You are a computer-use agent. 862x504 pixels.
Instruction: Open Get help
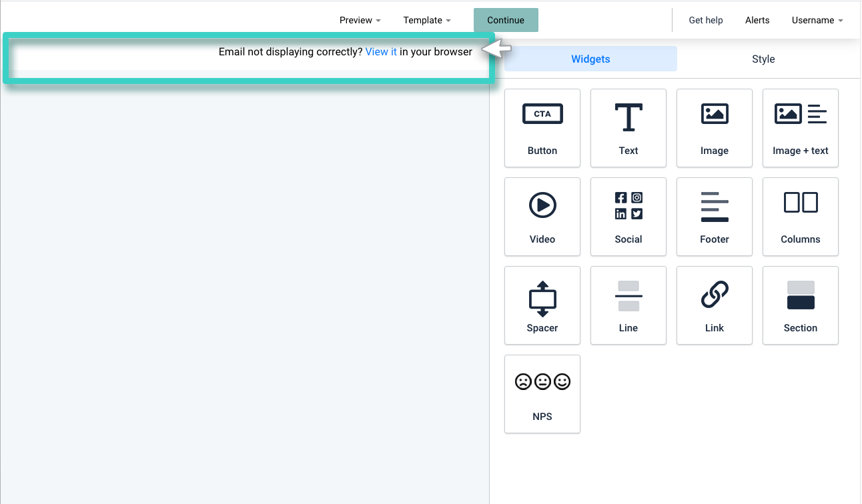coord(706,20)
